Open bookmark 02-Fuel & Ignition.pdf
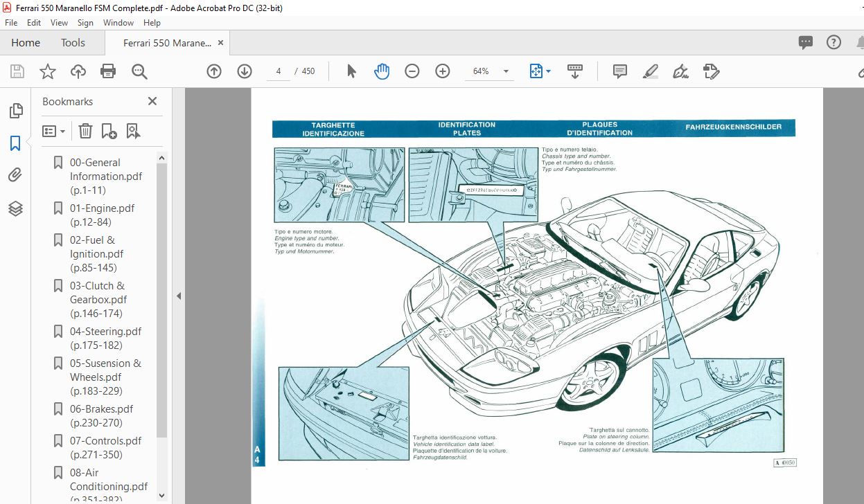This screenshot has height=504, width=864. (x=96, y=254)
